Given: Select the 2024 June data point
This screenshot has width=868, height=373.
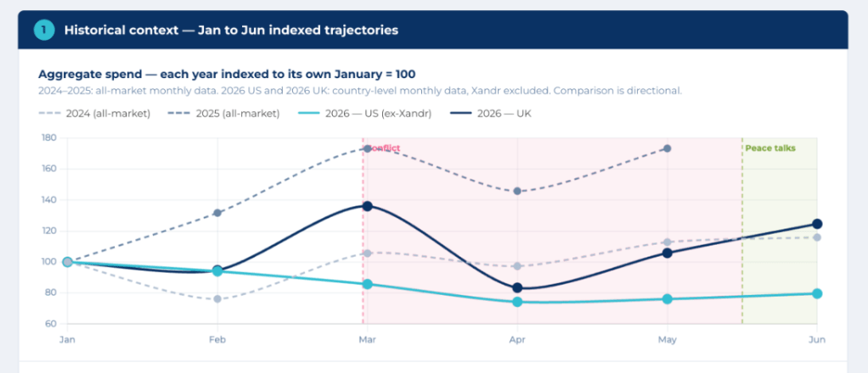Looking at the screenshot, I should [x=817, y=237].
